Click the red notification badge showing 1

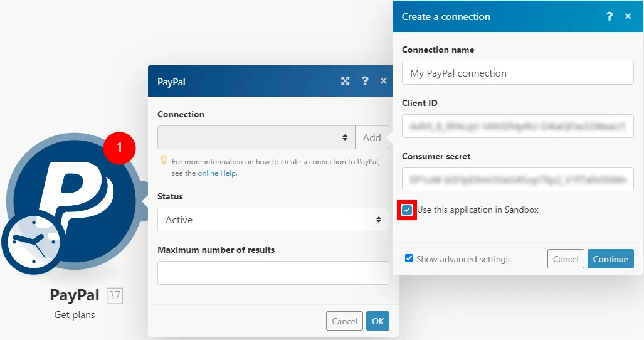pyautogui.click(x=119, y=148)
